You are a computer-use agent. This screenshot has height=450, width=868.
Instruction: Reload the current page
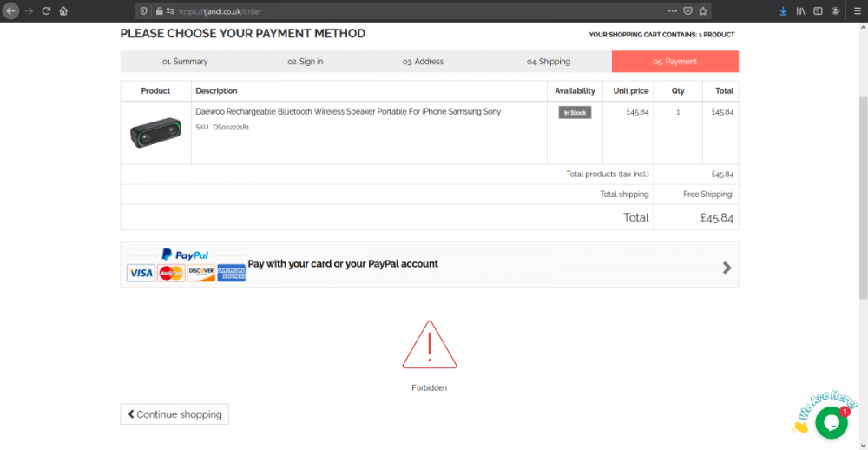[x=46, y=11]
